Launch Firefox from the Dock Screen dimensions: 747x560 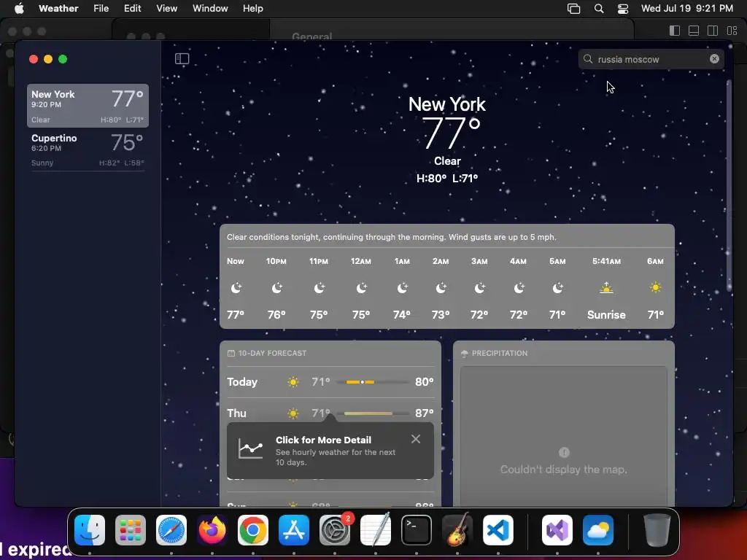pyautogui.click(x=212, y=530)
